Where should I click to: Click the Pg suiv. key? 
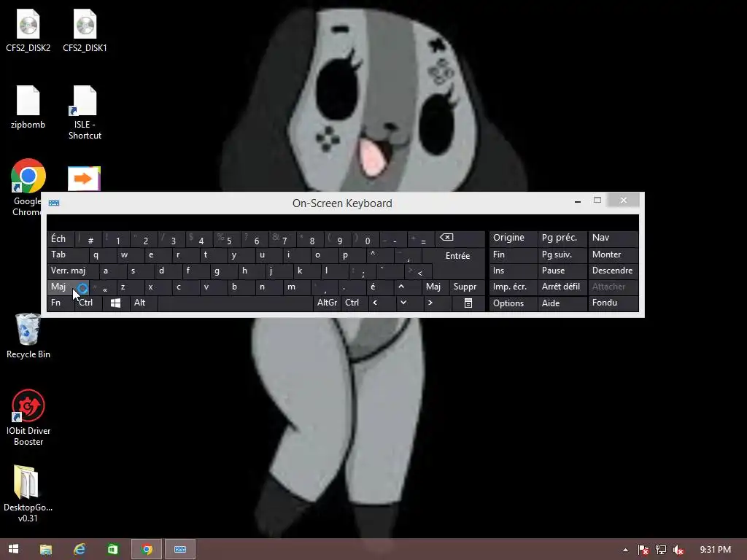(562, 254)
